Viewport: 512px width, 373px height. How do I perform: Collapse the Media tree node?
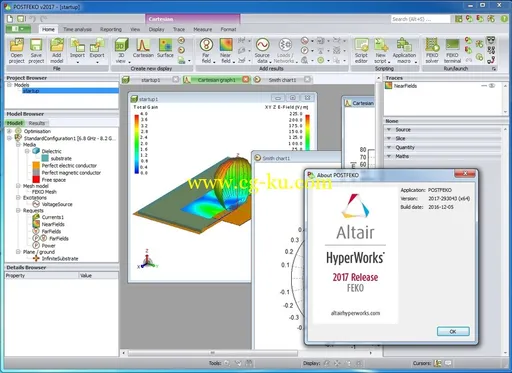(18, 145)
